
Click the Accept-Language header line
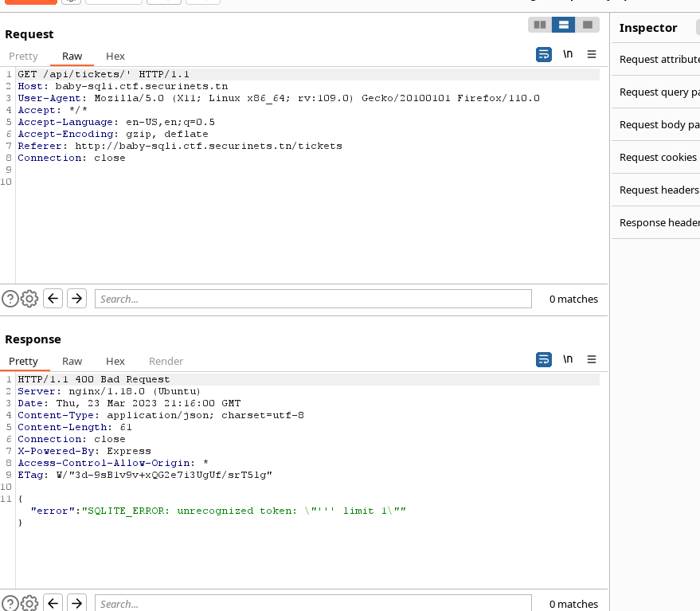[116, 122]
